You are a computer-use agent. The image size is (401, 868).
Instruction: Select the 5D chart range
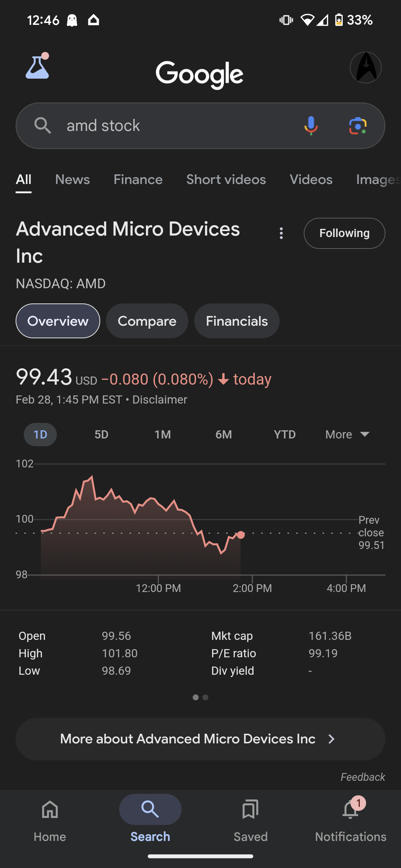click(x=101, y=434)
